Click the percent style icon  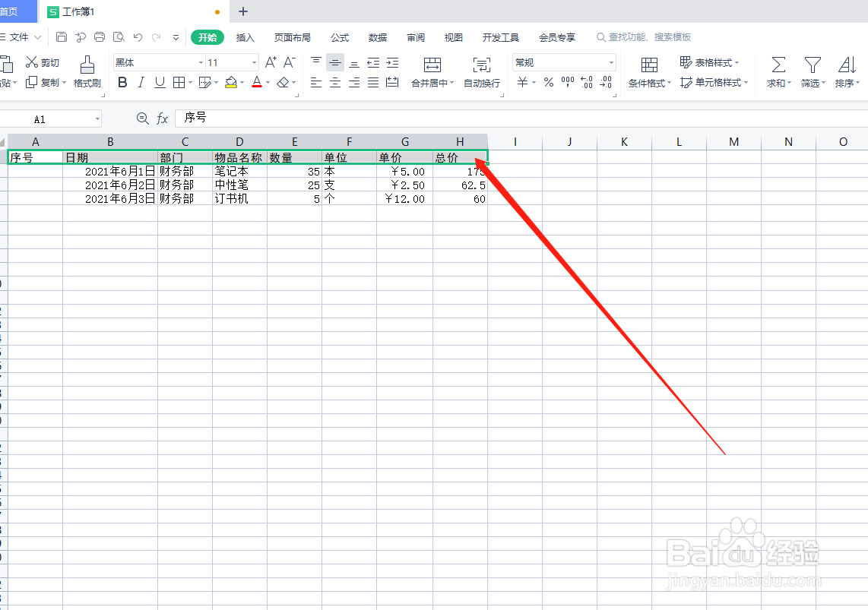point(549,82)
